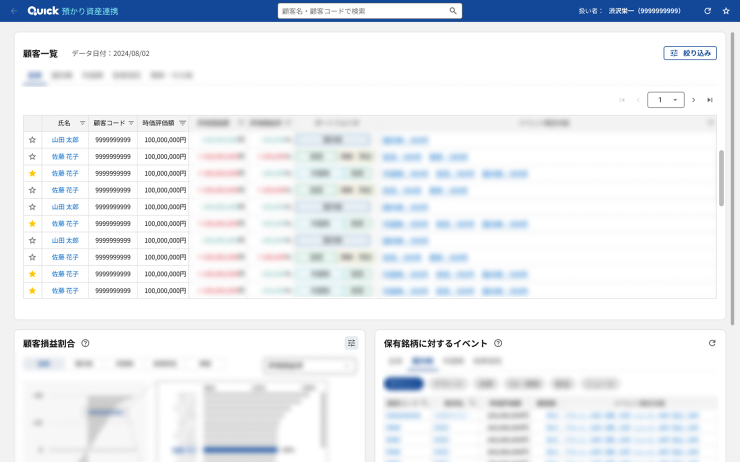Open the 氏名 column filter
The width and height of the screenshot is (740, 462).
click(x=82, y=123)
